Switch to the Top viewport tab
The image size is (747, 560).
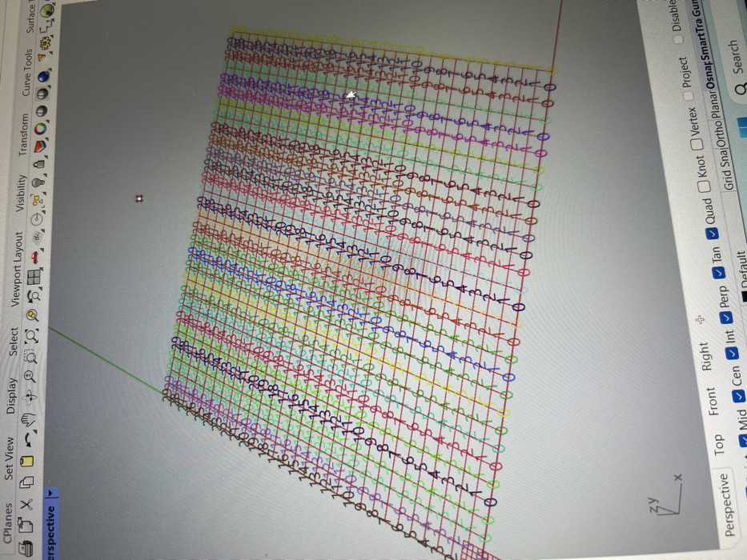tap(719, 445)
